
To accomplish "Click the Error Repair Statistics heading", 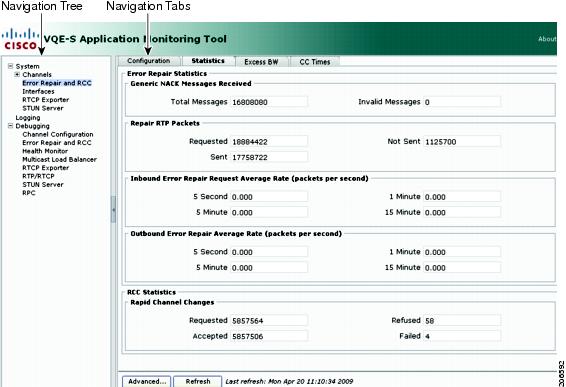I will 167,74.
